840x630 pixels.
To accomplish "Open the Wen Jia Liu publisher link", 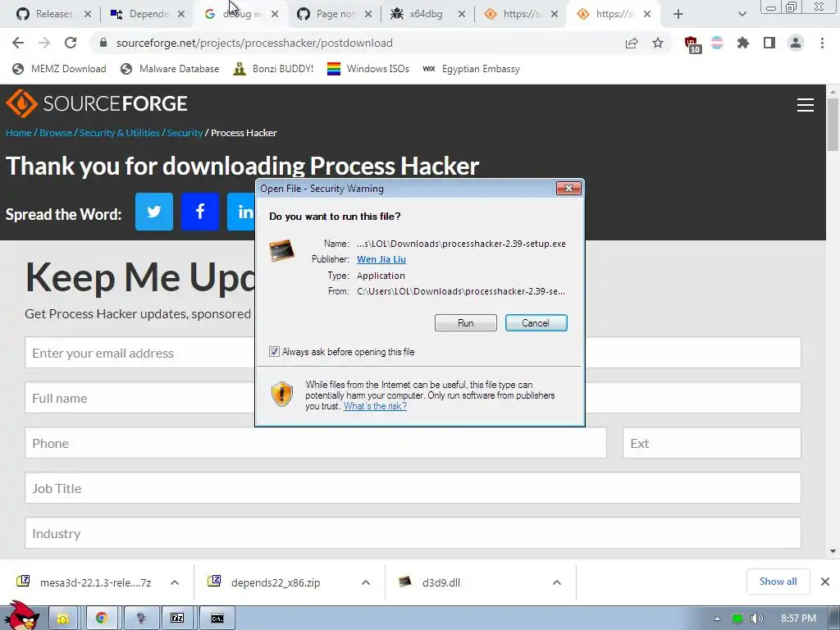I will pos(381,259).
